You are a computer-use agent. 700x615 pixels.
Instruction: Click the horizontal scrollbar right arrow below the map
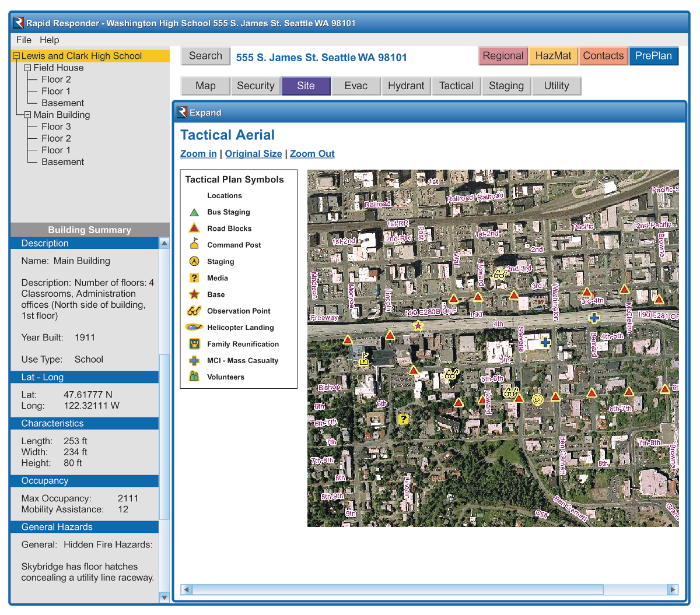pos(673,589)
